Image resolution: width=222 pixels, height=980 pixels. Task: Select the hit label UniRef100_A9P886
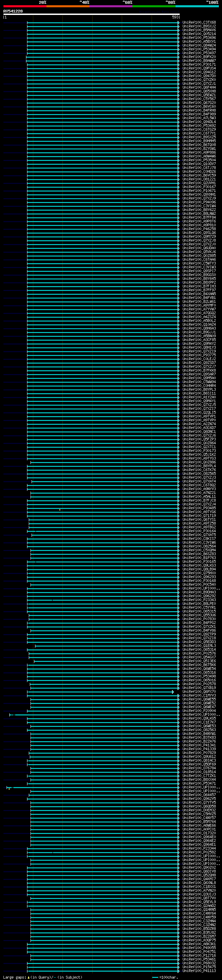point(199,153)
